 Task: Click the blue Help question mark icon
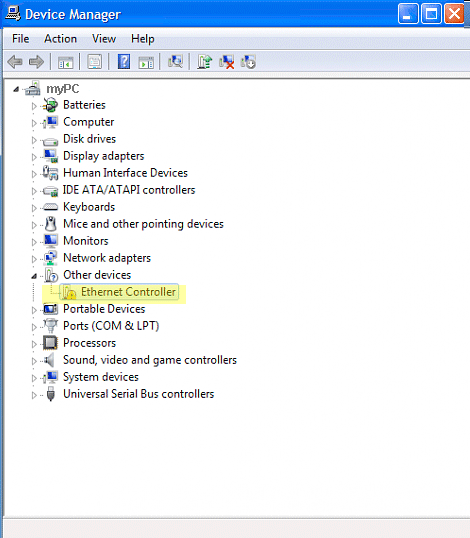124,62
